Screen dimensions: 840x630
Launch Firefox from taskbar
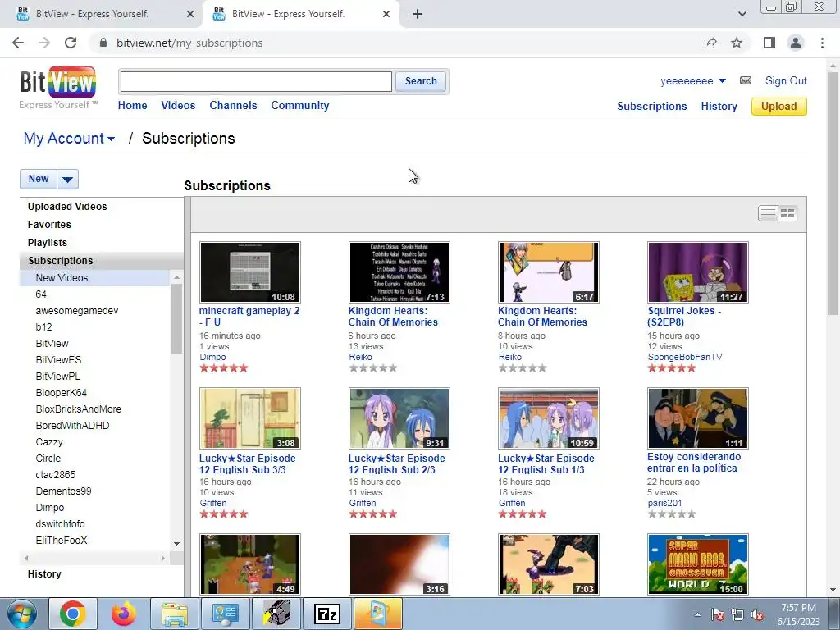(124, 614)
